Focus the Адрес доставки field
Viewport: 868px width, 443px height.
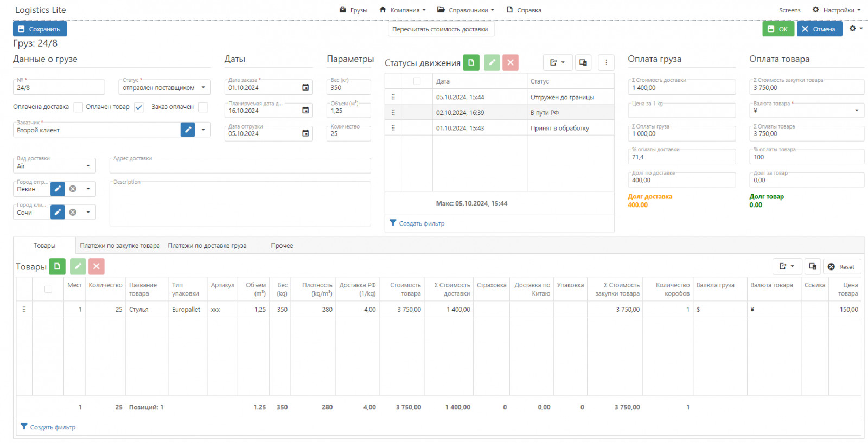point(240,165)
